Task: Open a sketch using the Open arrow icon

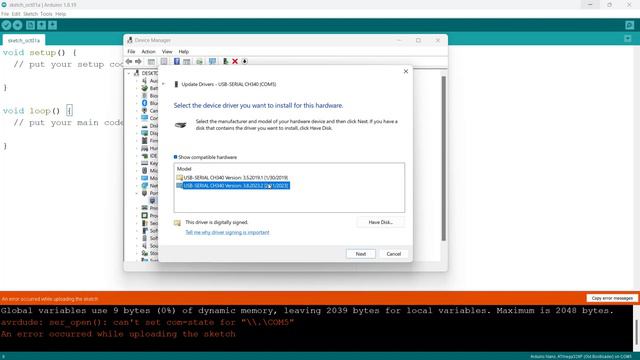Action: coord(41,25)
